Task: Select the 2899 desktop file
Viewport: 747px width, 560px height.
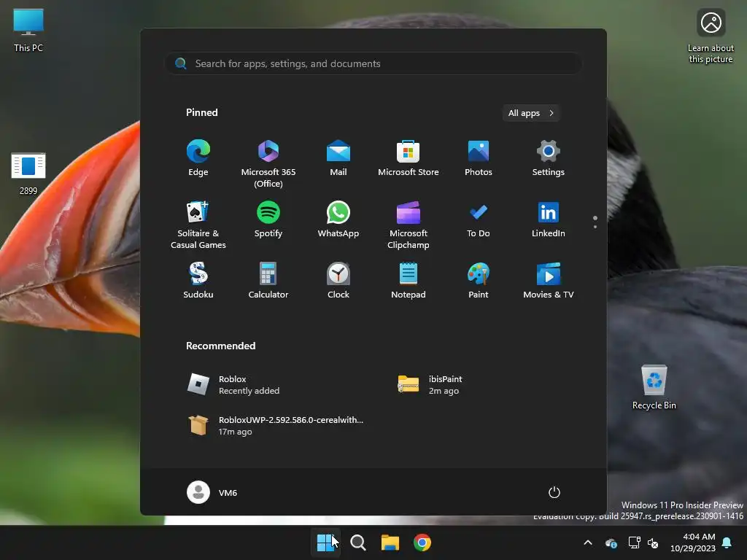Action: 28,174
